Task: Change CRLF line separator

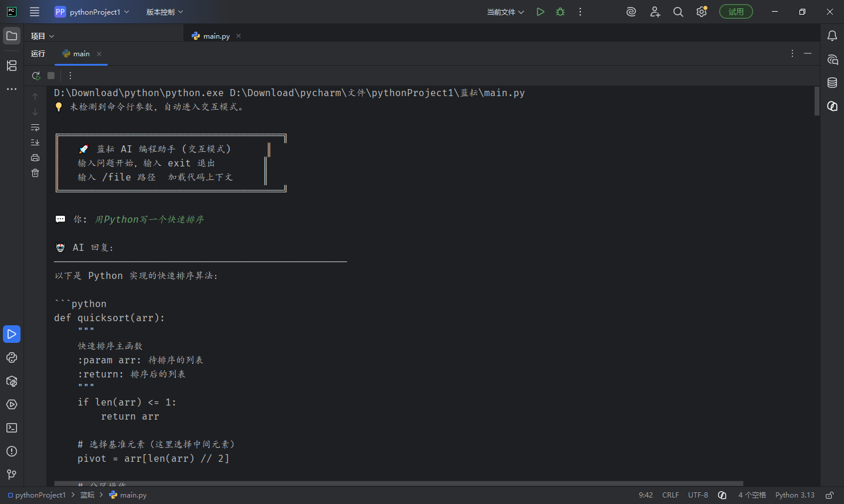Action: (671, 495)
